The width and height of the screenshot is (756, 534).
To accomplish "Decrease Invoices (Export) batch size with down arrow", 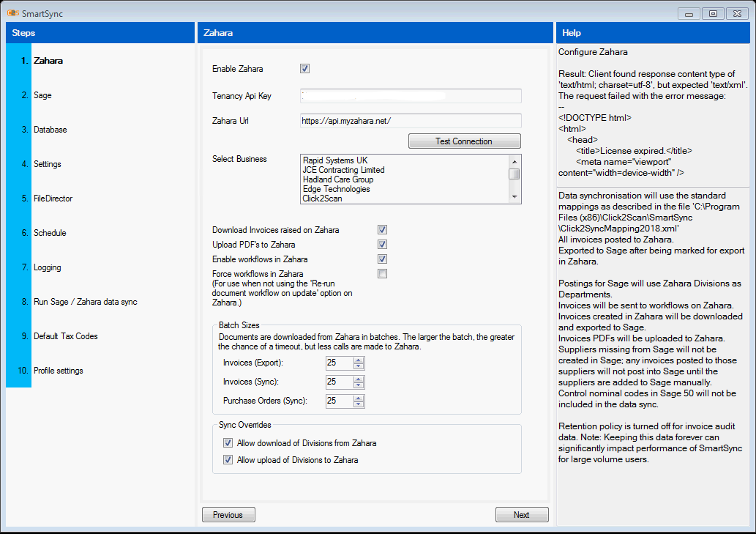I will pos(358,366).
